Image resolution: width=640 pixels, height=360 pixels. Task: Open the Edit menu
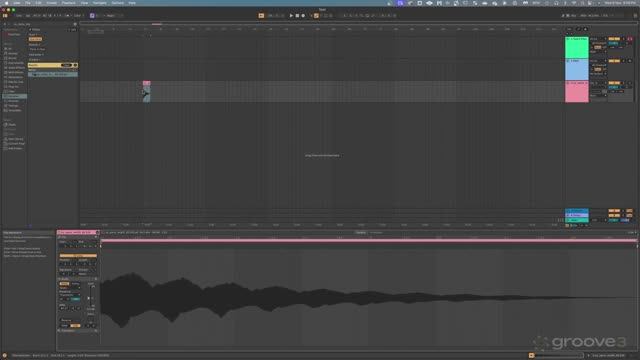pyautogui.click(x=38, y=3)
